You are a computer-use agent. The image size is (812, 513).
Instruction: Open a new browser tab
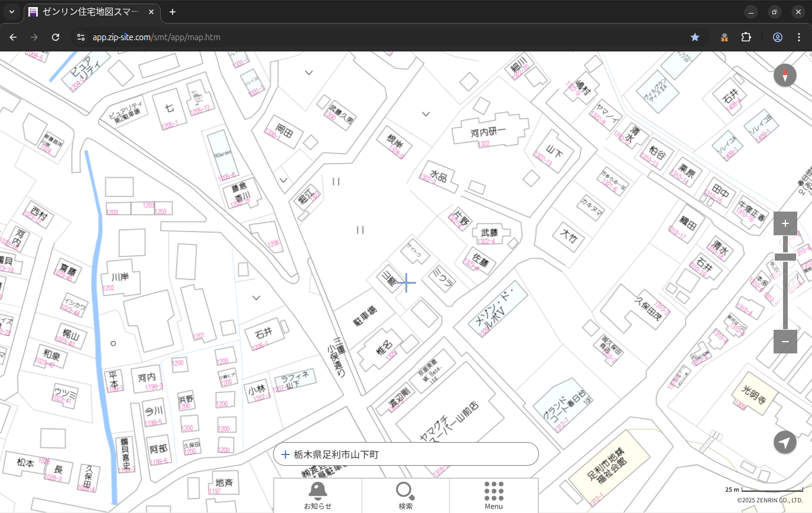pos(173,12)
